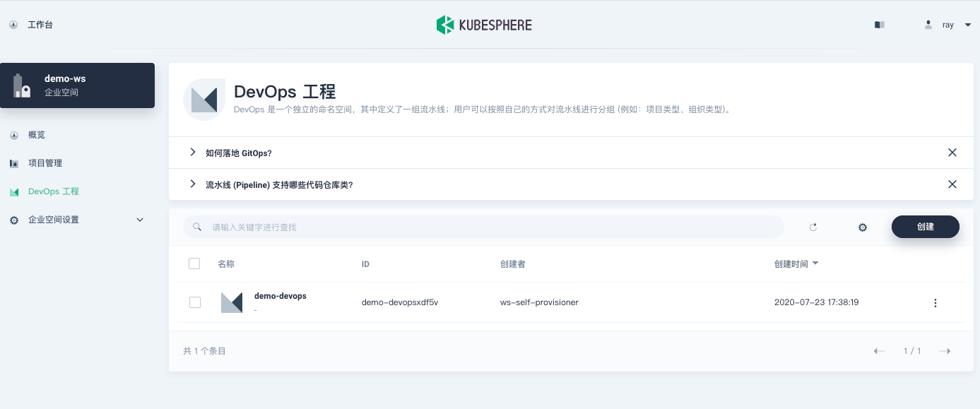The height and width of the screenshot is (409, 980).
Task: Click the ID column header
Action: pos(365,264)
